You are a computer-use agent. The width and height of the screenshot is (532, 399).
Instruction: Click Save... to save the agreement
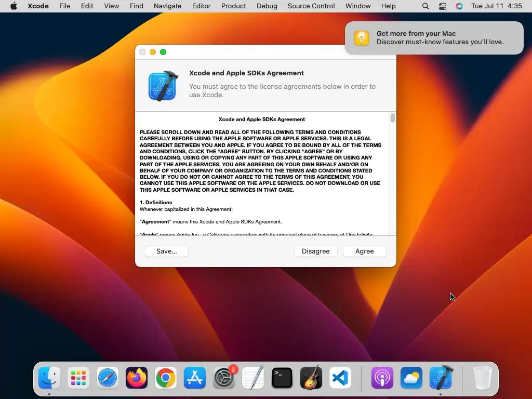167,251
